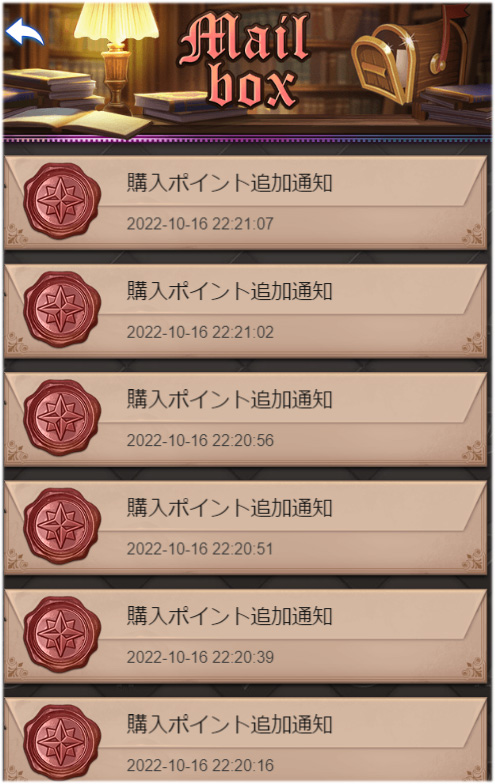This screenshot has height=784, width=495.
Task: Open mail titled 購入ポイント追加通知 from 22:21:07
Action: click(246, 202)
